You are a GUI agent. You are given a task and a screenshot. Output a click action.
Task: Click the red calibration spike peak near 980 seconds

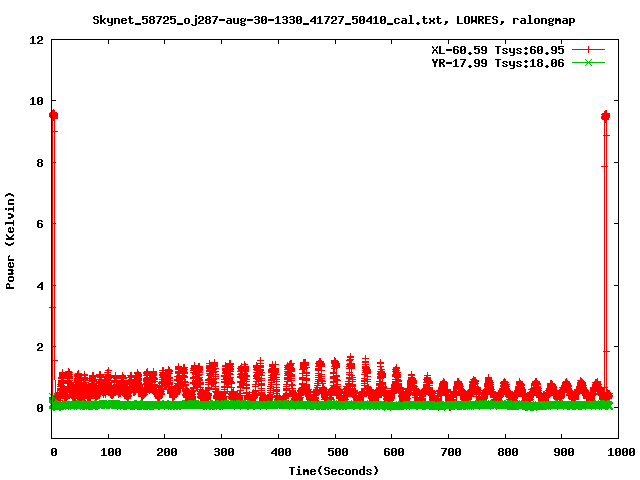(x=605, y=116)
